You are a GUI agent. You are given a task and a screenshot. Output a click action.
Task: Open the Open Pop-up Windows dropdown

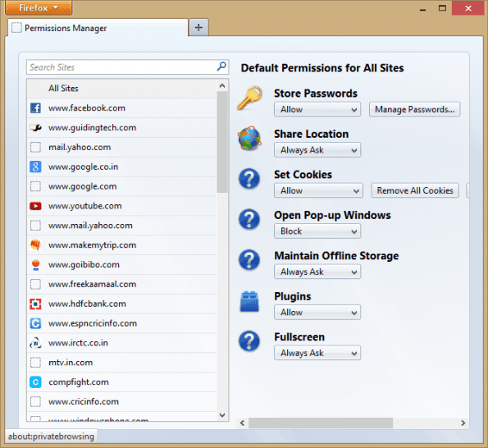(317, 231)
